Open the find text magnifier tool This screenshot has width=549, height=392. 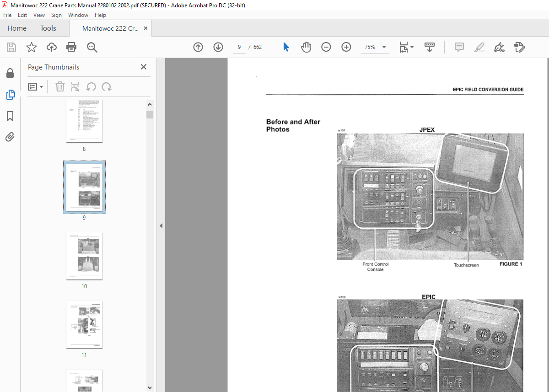[x=92, y=47]
